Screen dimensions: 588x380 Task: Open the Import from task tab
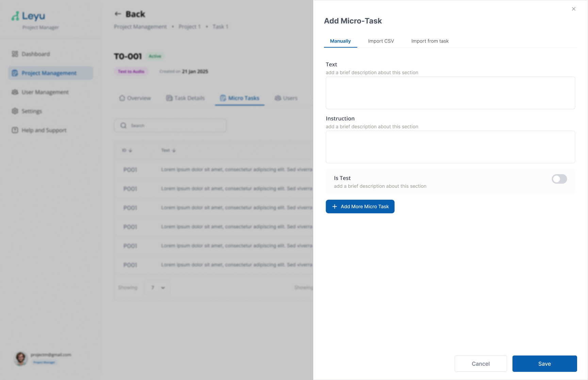pos(430,41)
